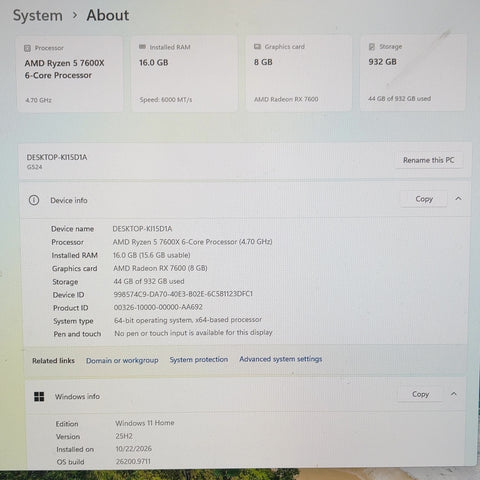Click the Storage drive icon
480x480 pixels.
pos(372,47)
